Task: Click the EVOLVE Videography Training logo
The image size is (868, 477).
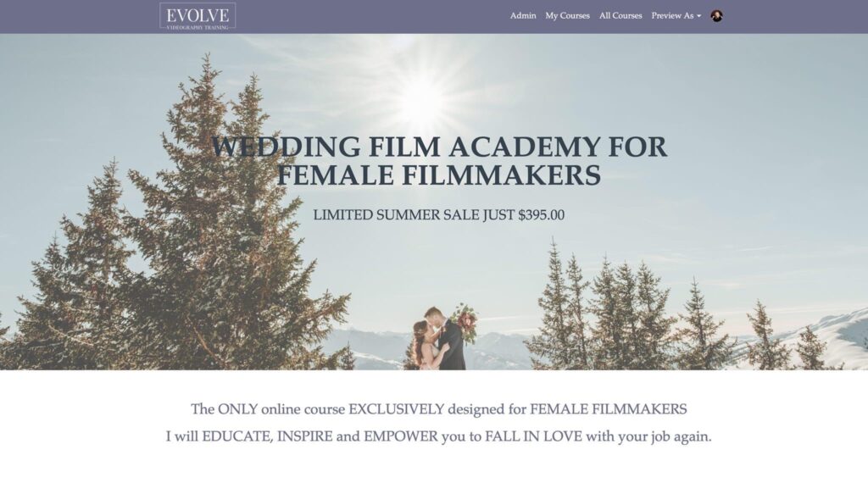Action: [x=198, y=17]
